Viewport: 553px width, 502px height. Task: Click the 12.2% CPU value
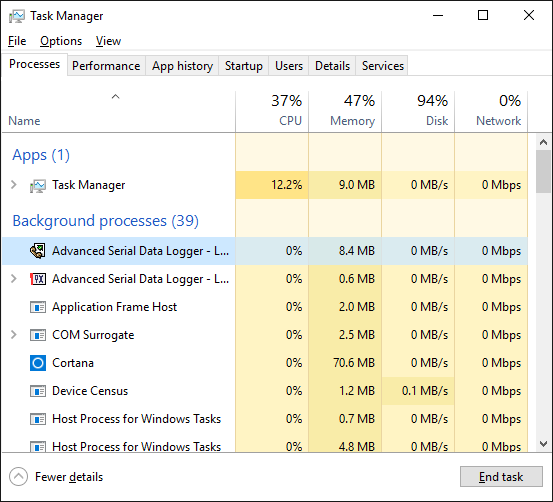pyautogui.click(x=286, y=185)
